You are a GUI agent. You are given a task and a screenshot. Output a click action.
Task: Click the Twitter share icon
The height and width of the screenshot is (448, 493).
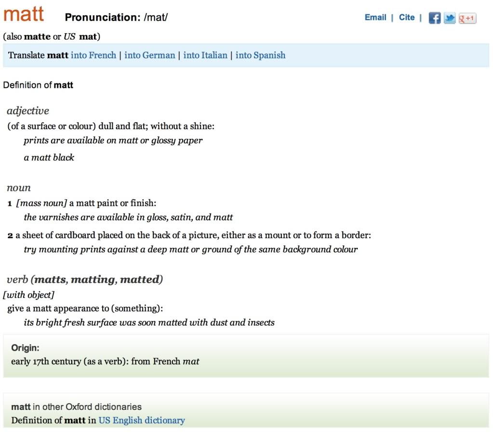tap(450, 18)
